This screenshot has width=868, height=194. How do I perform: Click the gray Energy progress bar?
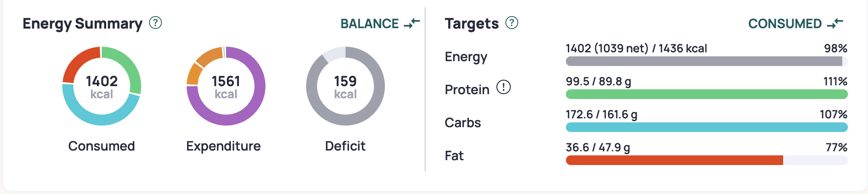click(x=707, y=61)
